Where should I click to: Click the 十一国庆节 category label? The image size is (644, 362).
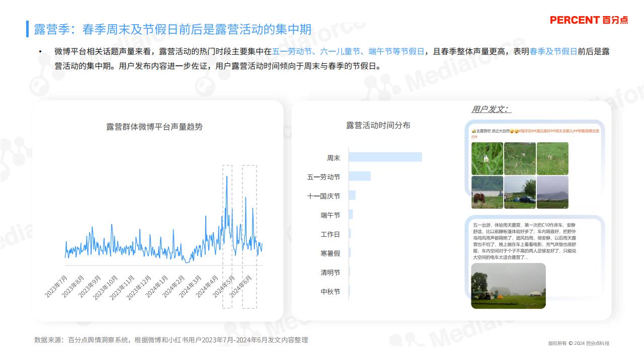click(324, 196)
